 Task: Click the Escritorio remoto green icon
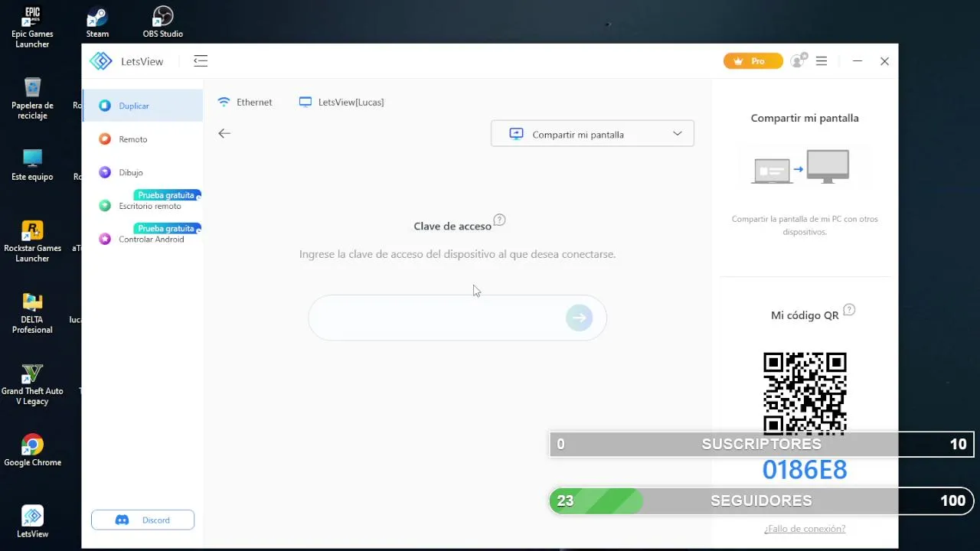[105, 206]
